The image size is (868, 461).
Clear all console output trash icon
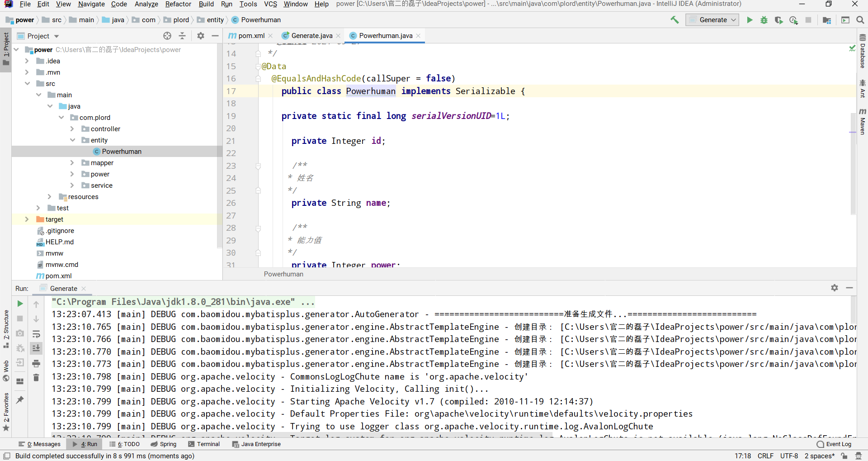tap(36, 377)
